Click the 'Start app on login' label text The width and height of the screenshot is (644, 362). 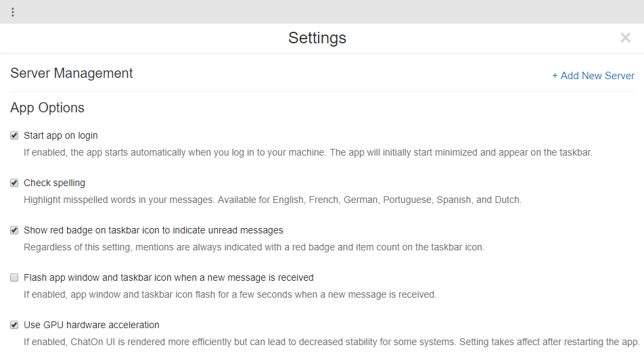click(x=61, y=135)
